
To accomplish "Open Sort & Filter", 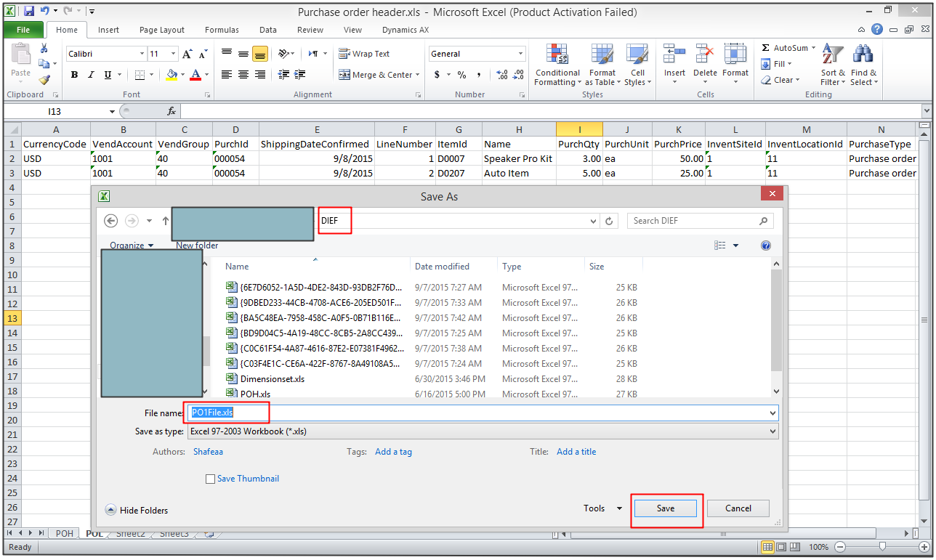I will pos(833,65).
